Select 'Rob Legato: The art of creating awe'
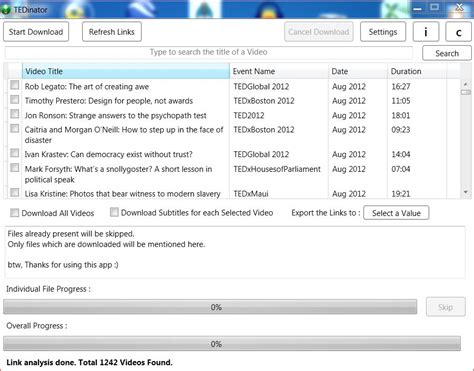474x371 pixels. click(x=87, y=87)
